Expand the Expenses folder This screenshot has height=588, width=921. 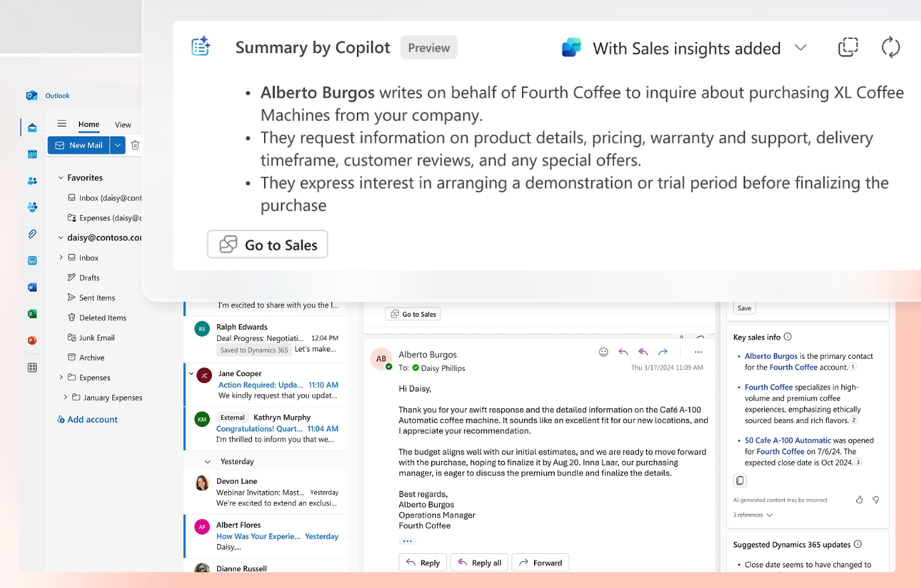[61, 378]
